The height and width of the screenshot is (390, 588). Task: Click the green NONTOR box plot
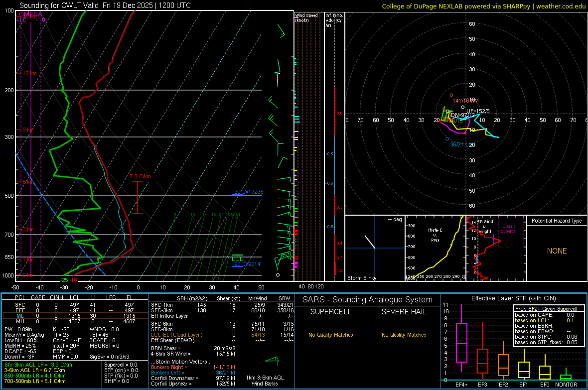coord(566,377)
